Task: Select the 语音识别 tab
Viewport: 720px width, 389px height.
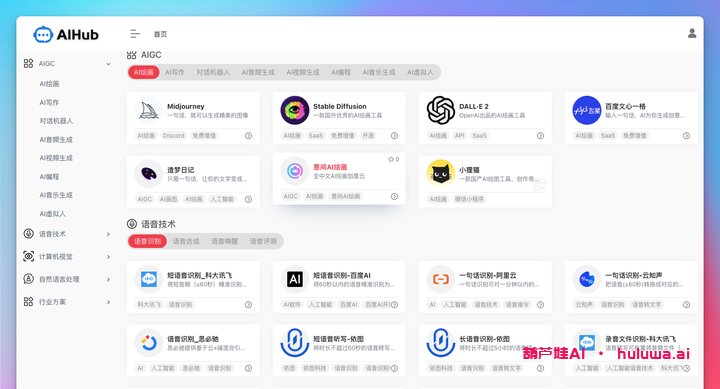Action: coord(147,241)
